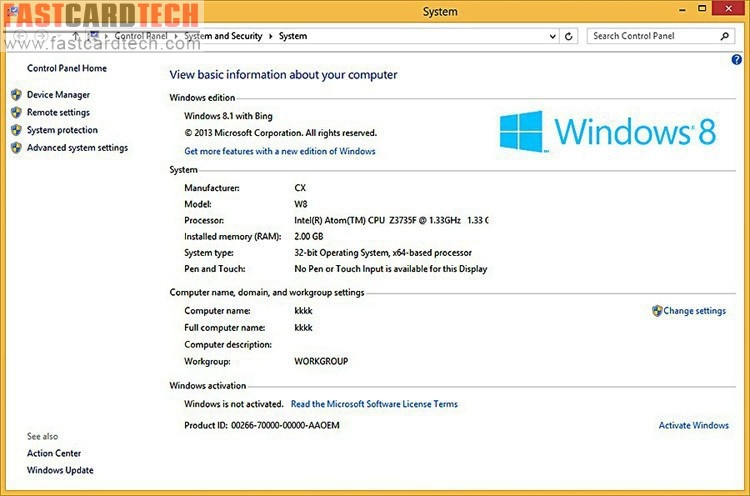
Task: Click the '2.00 GB' RAM value
Action: coord(309,236)
